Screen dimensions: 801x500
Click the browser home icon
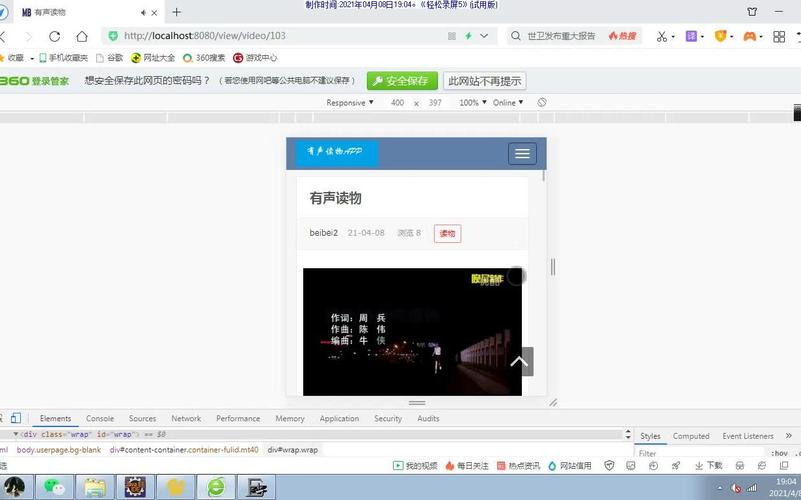tap(82, 36)
